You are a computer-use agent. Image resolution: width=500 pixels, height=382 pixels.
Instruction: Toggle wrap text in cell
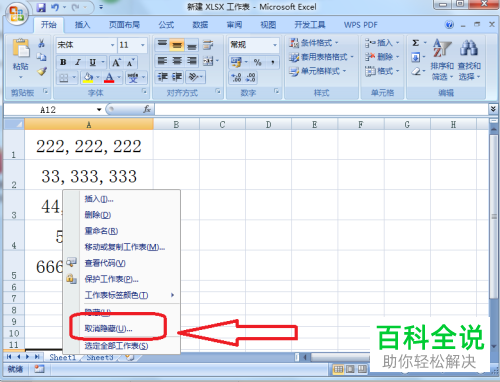click(208, 45)
